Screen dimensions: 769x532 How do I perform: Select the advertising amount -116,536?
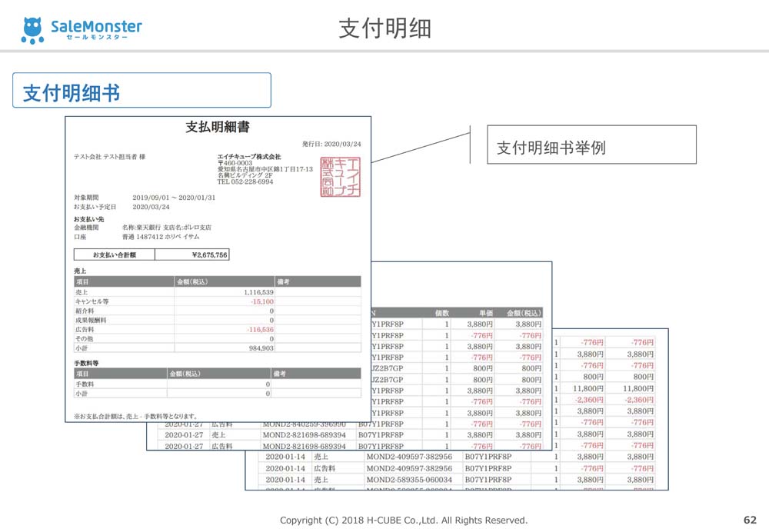[261, 330]
